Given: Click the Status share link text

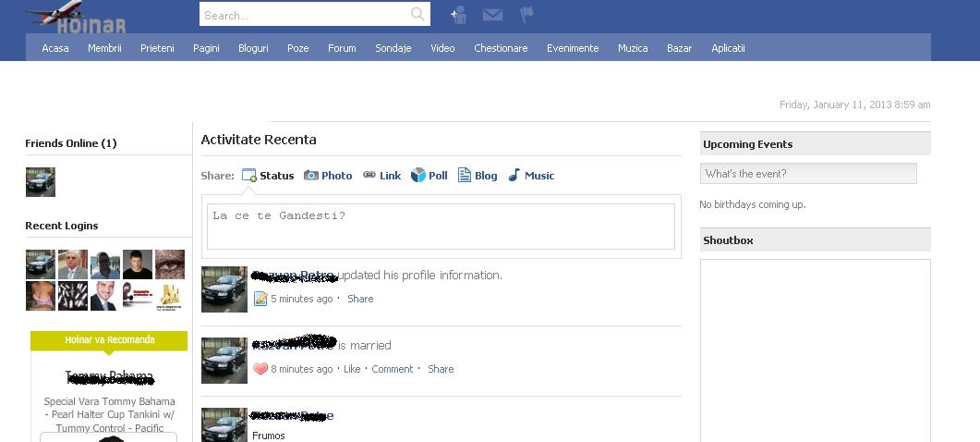Looking at the screenshot, I should pos(277,176).
